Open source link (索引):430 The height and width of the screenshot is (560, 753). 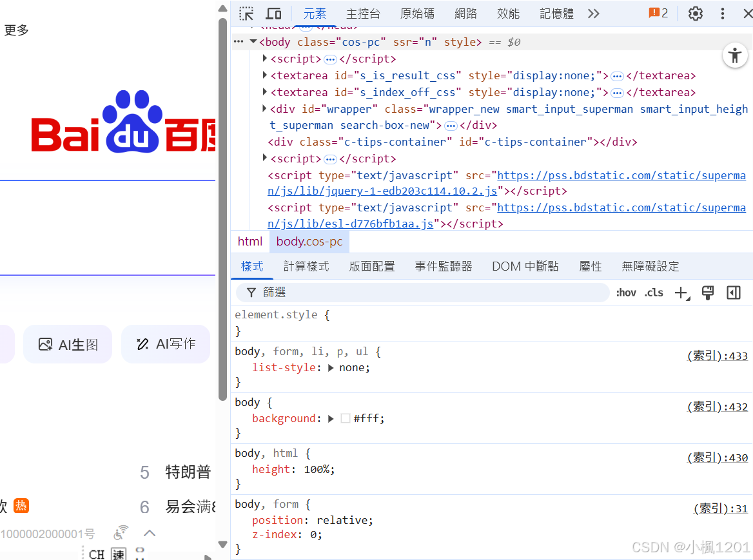click(717, 458)
